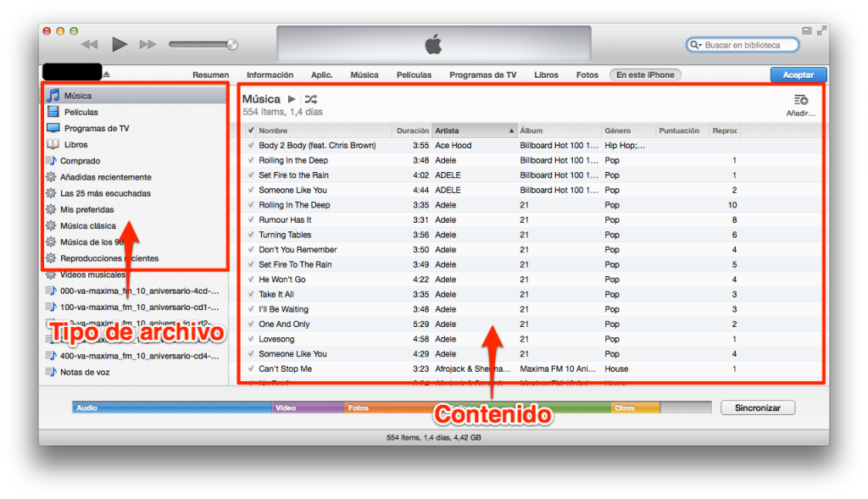868x499 pixels.
Task: Click the Audio segment of capacity bar
Action: tap(171, 408)
